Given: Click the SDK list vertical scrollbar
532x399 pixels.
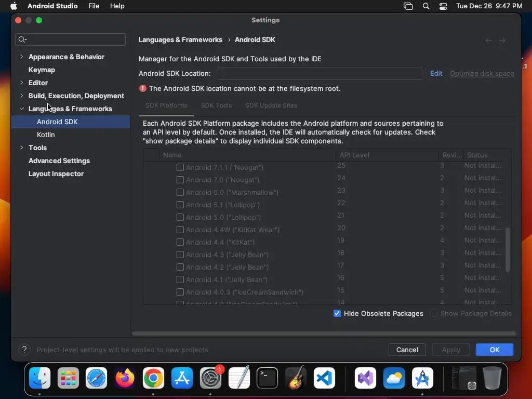Looking at the screenshot, I should tap(508, 250).
